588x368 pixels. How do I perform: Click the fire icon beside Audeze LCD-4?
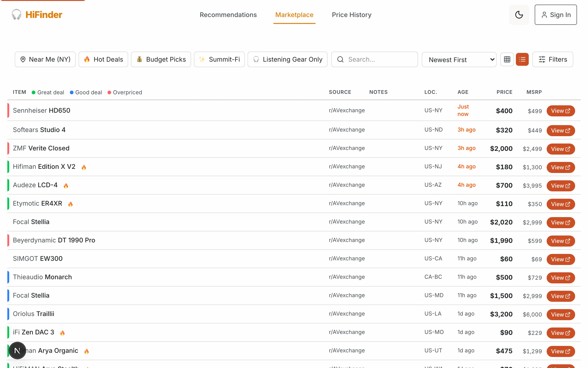(x=66, y=186)
